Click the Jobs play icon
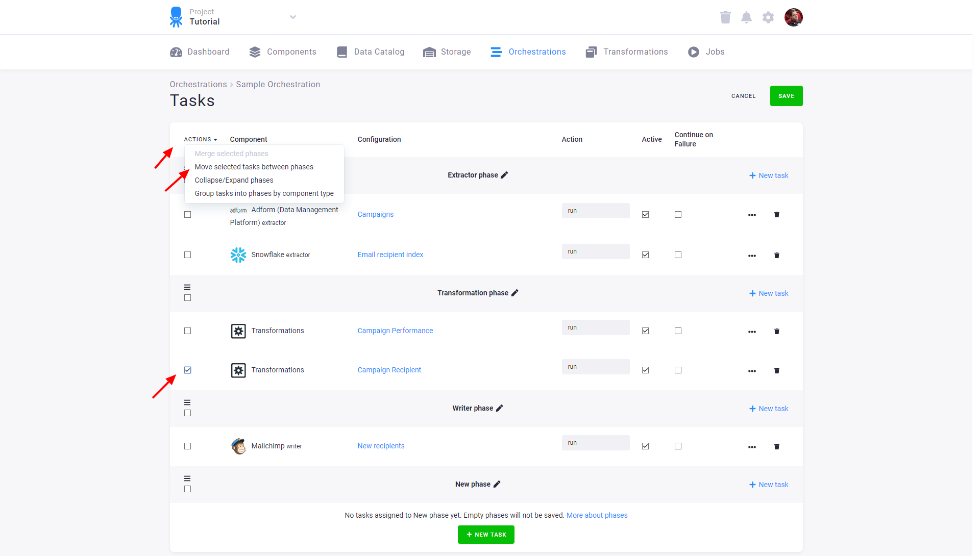Screen dimensions: 980x556 point(693,52)
